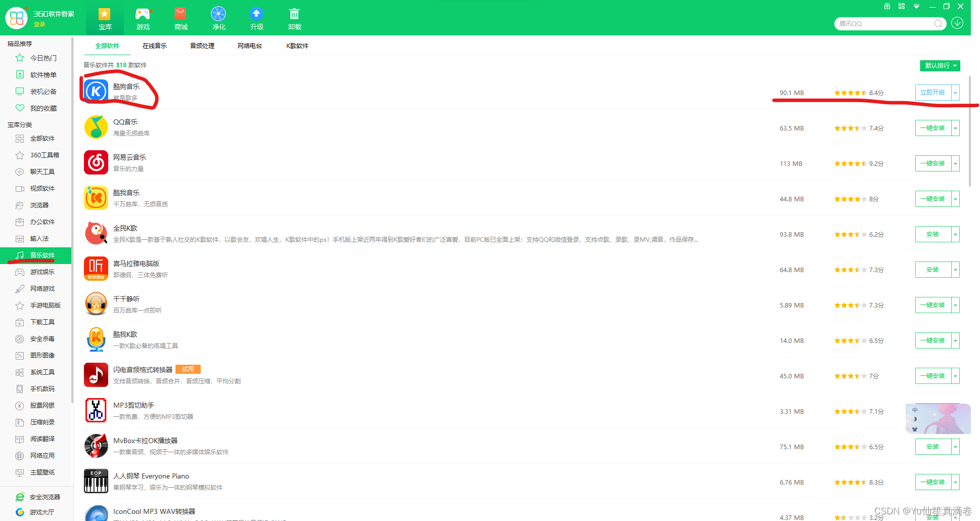Screen dimensions: 980x521
Task: Click the QQ音乐 app icon
Action: coord(96,127)
